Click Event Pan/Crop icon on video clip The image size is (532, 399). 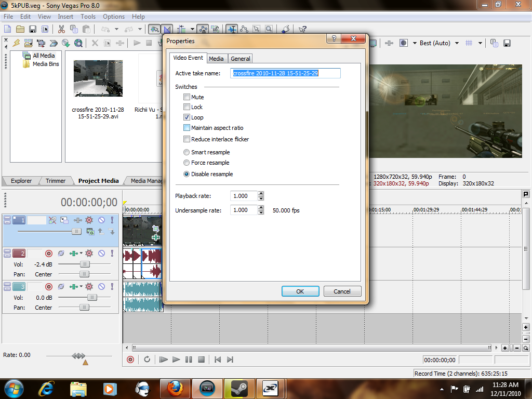coord(155,229)
